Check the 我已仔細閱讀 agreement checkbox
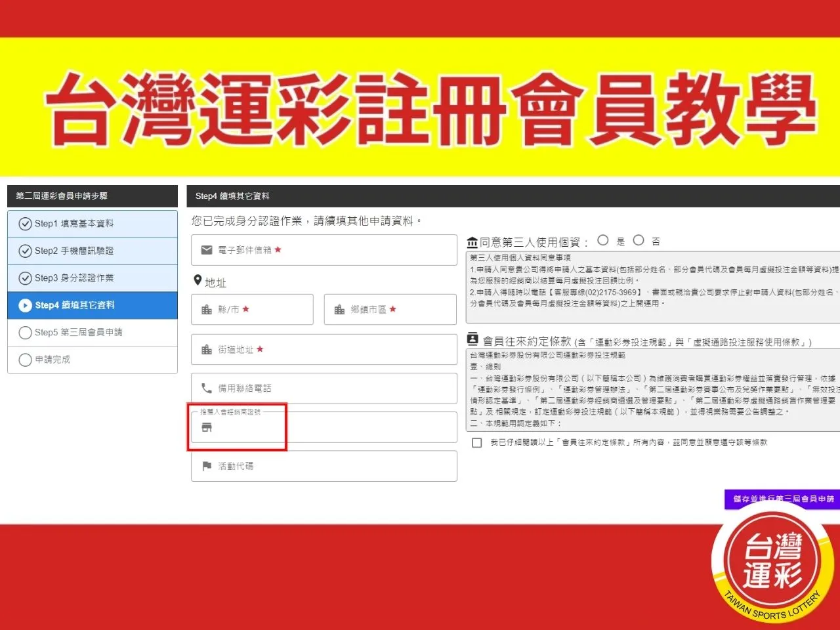840x630 pixels. click(477, 442)
